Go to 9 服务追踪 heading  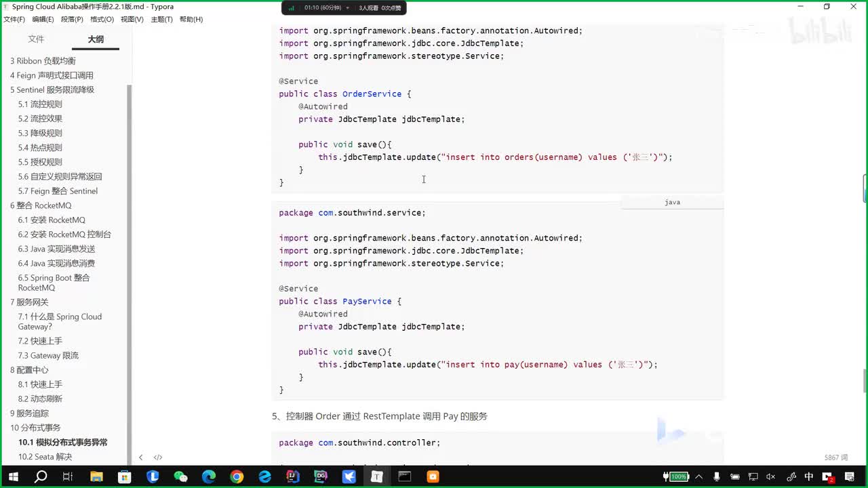click(x=29, y=413)
